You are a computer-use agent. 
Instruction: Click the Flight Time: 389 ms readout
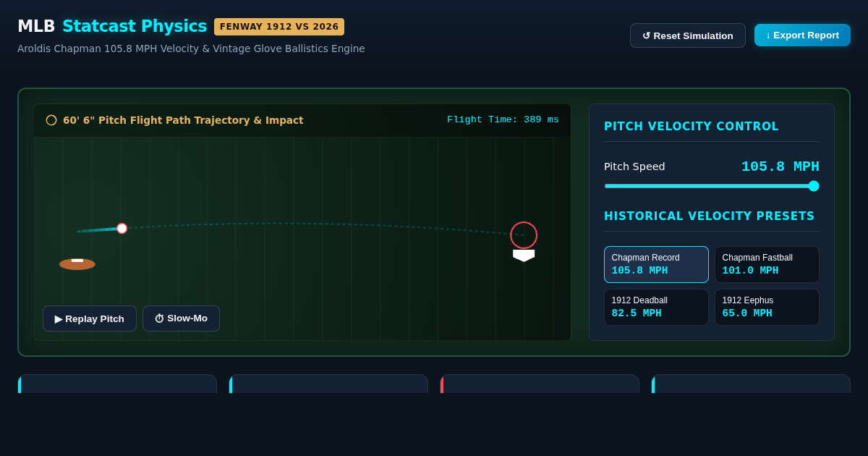click(x=503, y=120)
